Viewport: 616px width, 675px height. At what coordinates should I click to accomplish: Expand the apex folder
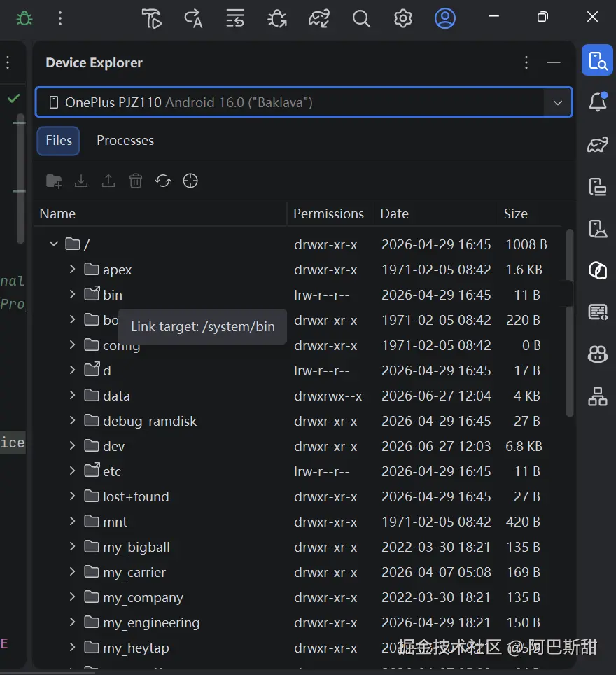pos(72,270)
